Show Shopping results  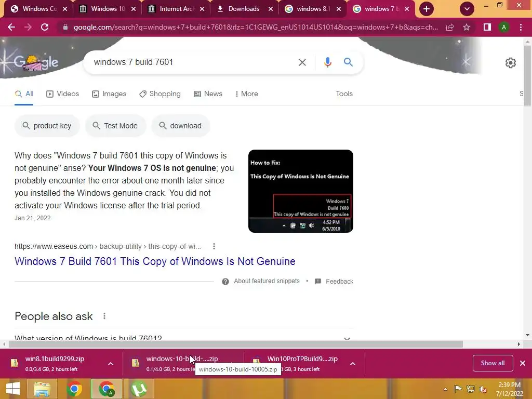pyautogui.click(x=160, y=94)
